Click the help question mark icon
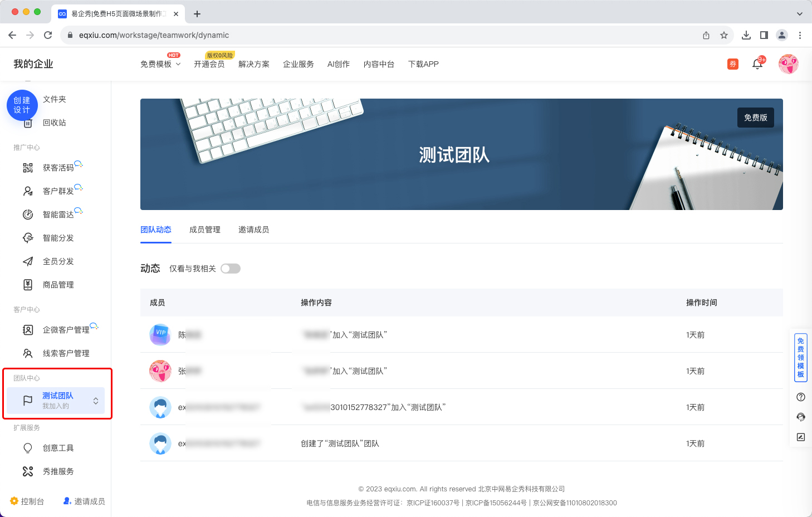This screenshot has height=517, width=812. click(801, 397)
